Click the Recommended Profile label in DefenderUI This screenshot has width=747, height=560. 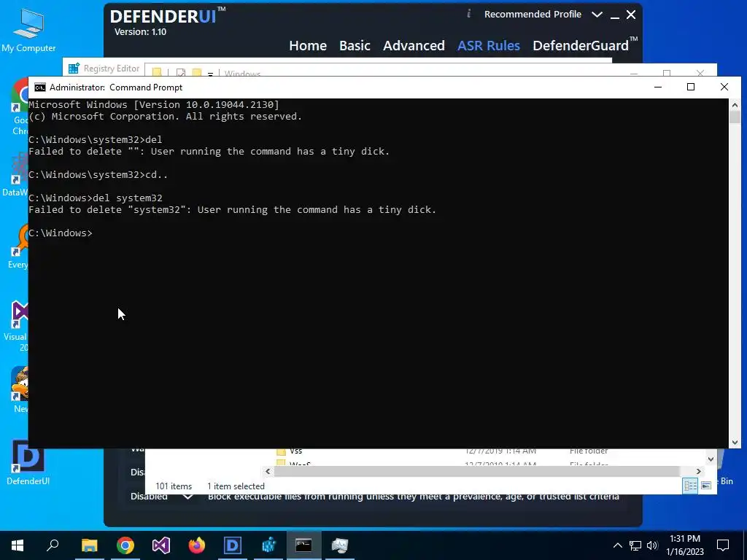tap(533, 15)
